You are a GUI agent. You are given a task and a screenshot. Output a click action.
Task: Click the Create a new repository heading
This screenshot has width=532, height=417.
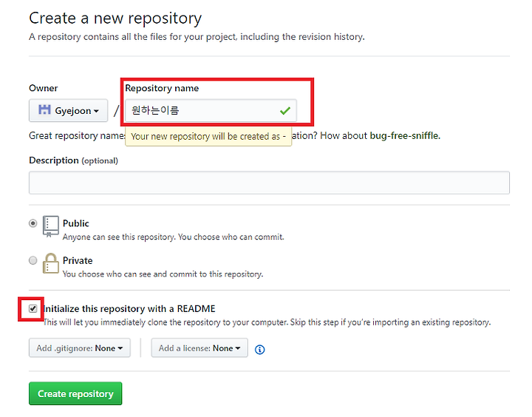[x=115, y=18]
